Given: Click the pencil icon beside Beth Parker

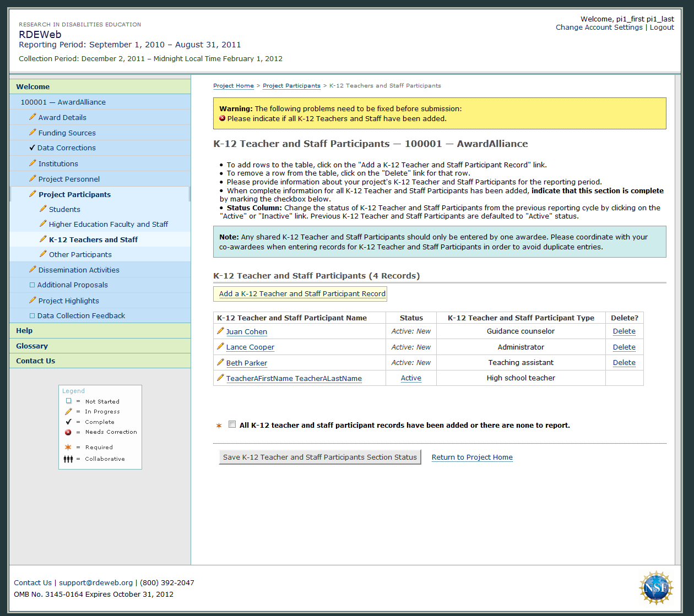Looking at the screenshot, I should (x=220, y=362).
